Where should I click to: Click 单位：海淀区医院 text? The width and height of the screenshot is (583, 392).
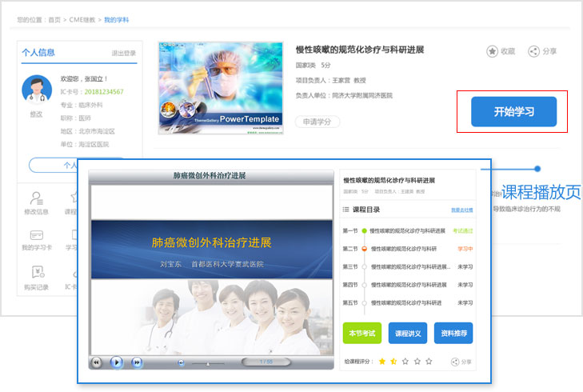[x=85, y=144]
